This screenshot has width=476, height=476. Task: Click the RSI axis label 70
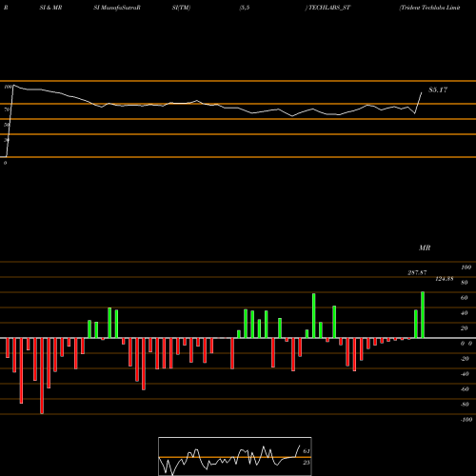7,109
